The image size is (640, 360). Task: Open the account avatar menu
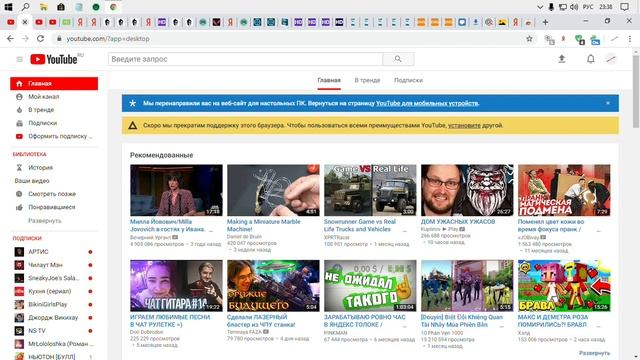(x=611, y=59)
